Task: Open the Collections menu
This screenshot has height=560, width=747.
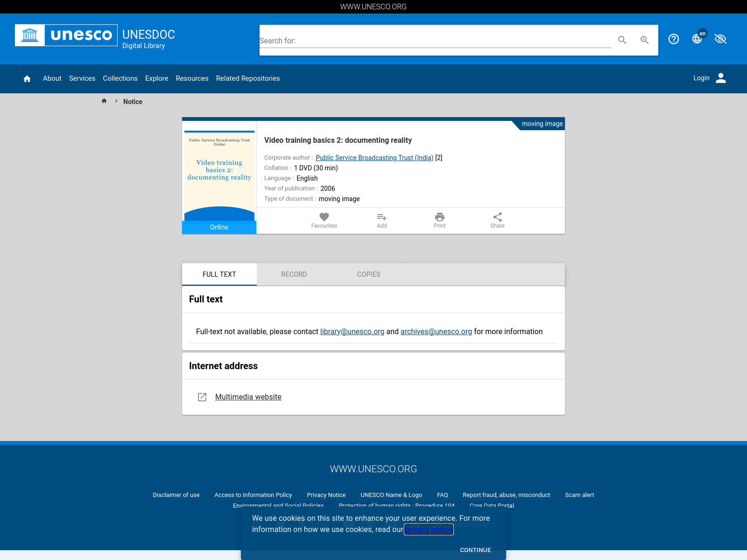Action: (x=120, y=78)
